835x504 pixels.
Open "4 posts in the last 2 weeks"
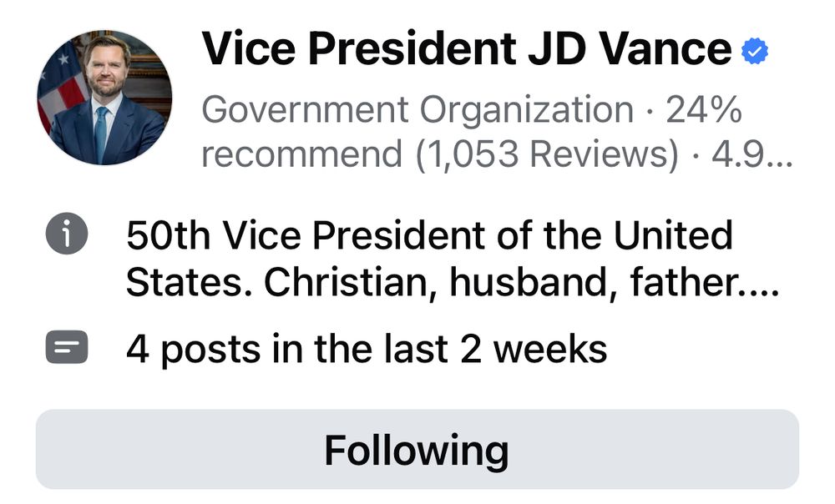pyautogui.click(x=367, y=349)
